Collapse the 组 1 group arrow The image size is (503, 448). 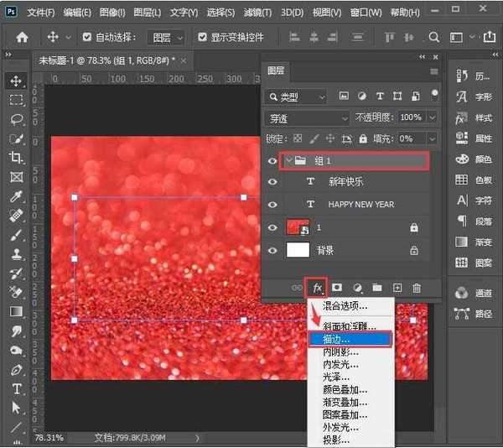point(288,159)
